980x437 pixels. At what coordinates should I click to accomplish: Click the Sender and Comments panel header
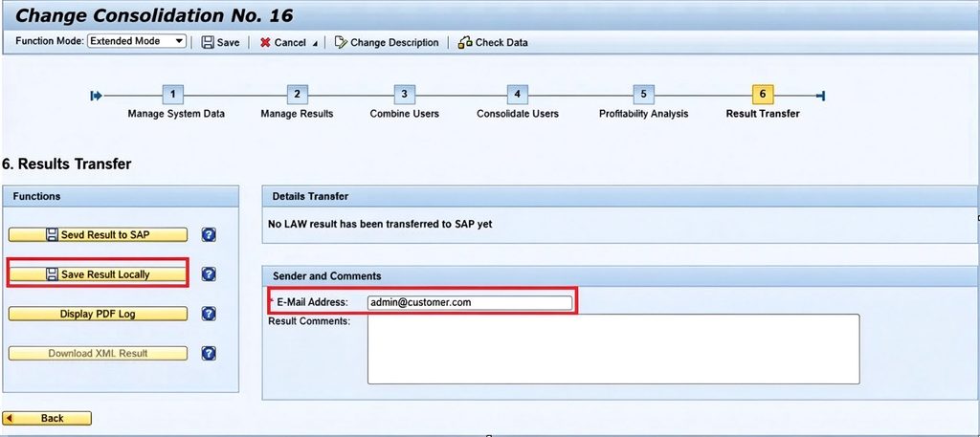tap(620, 275)
